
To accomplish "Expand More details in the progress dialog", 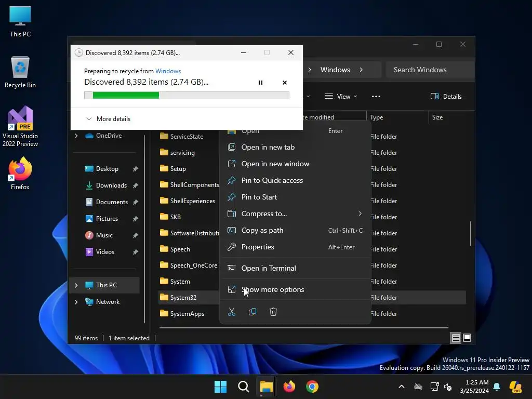I will click(x=108, y=119).
